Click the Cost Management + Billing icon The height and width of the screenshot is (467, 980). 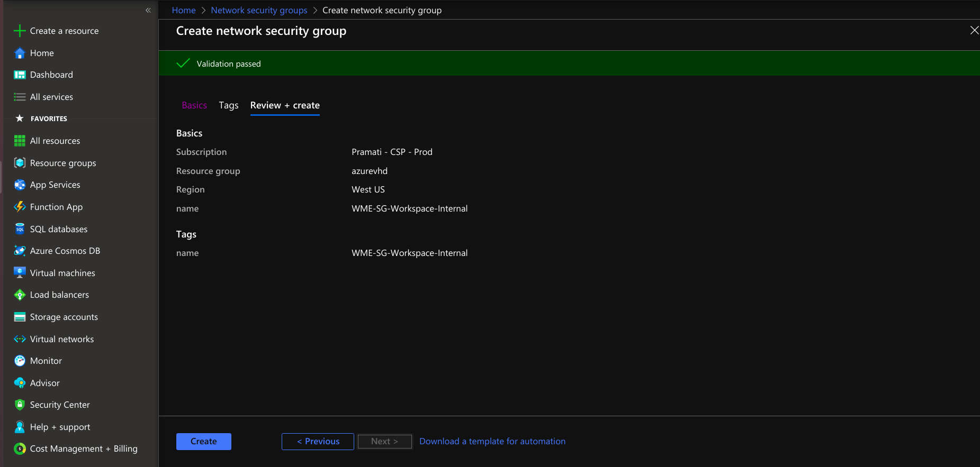[x=20, y=449]
